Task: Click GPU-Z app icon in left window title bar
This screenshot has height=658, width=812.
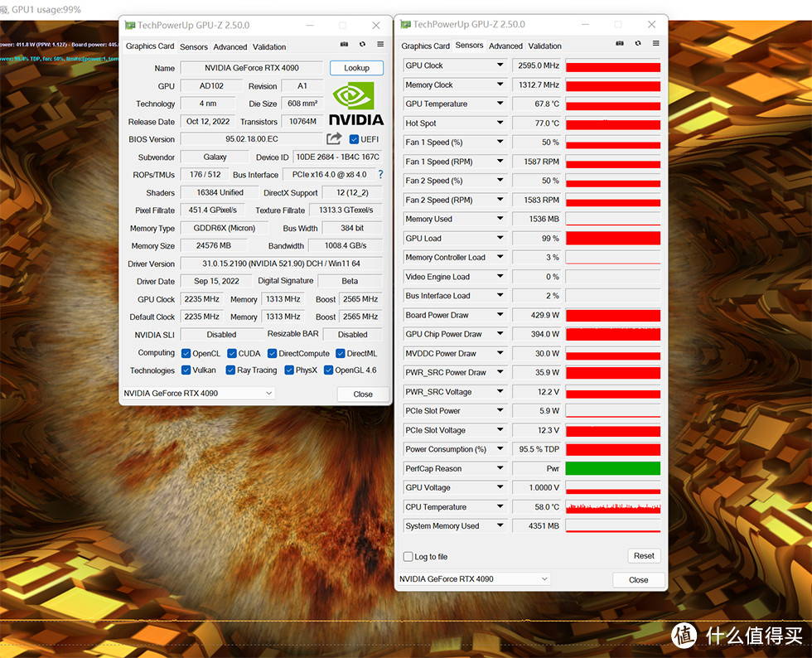Action: 130,25
